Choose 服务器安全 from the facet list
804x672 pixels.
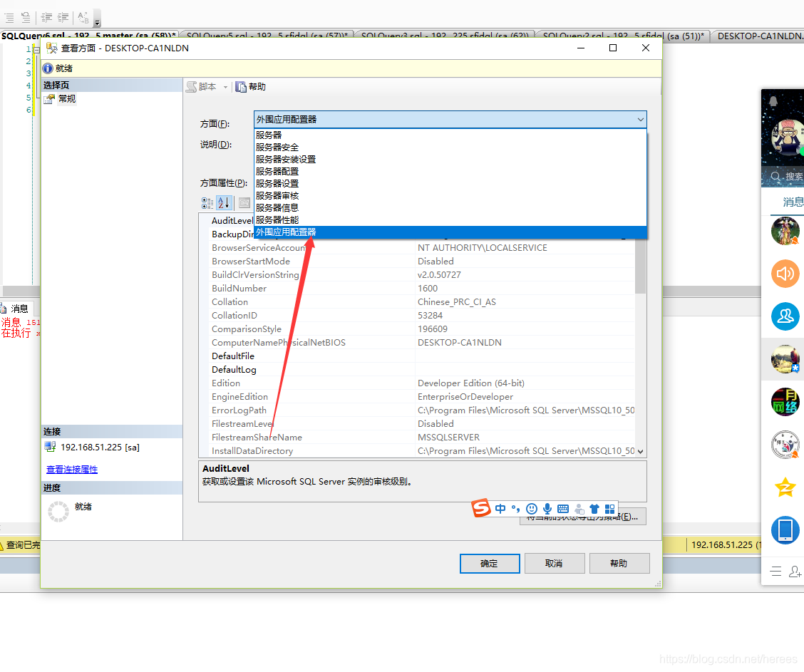450,147
